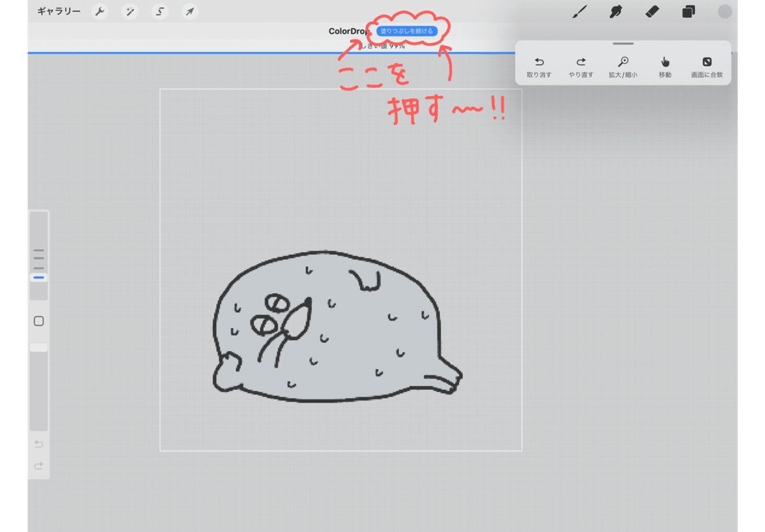The height and width of the screenshot is (532, 765).
Task: Select the Eraser tool
Action: click(x=652, y=11)
